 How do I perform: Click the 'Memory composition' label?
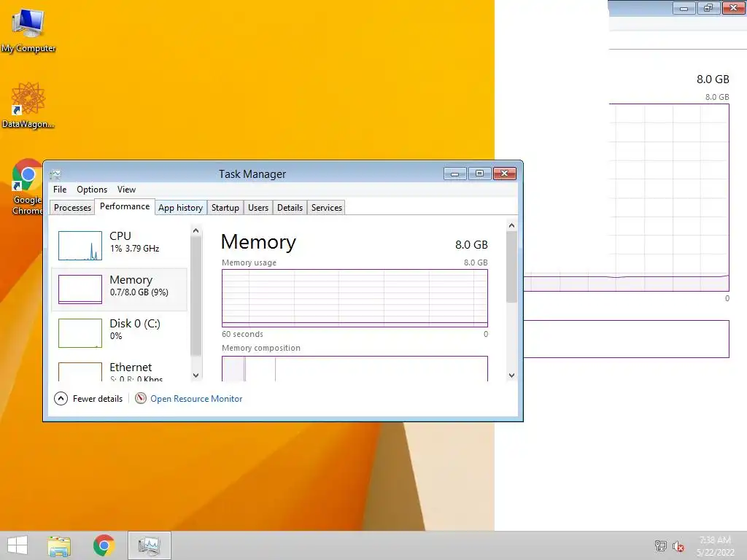261,348
